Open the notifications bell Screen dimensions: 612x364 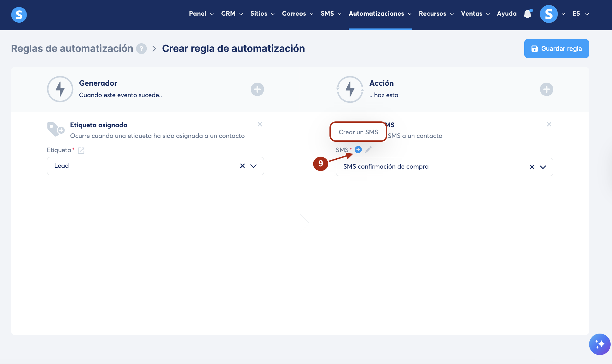point(527,14)
